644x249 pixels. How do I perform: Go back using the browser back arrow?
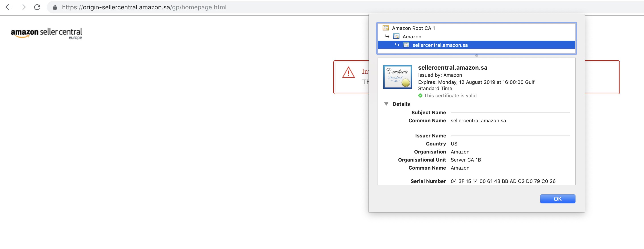pos(8,7)
